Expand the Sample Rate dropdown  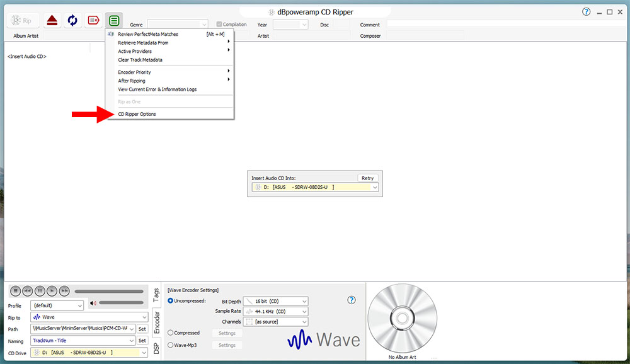click(275, 312)
